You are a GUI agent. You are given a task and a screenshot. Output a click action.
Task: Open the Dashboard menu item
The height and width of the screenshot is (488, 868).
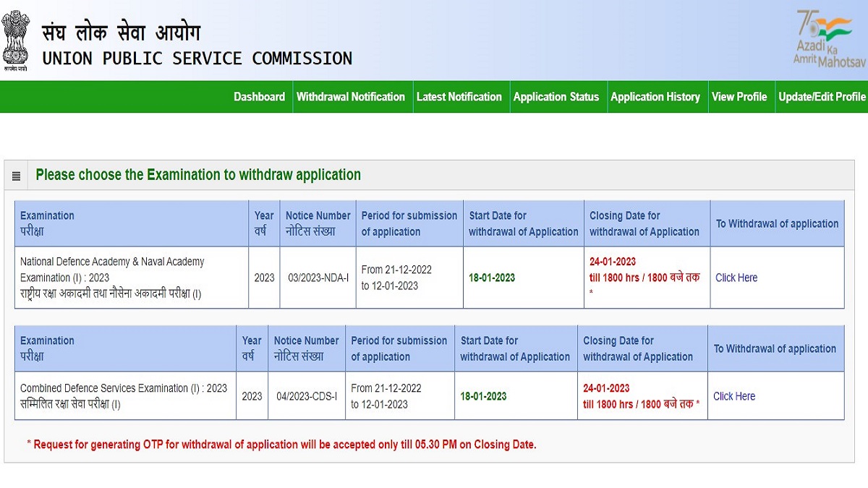pyautogui.click(x=259, y=97)
